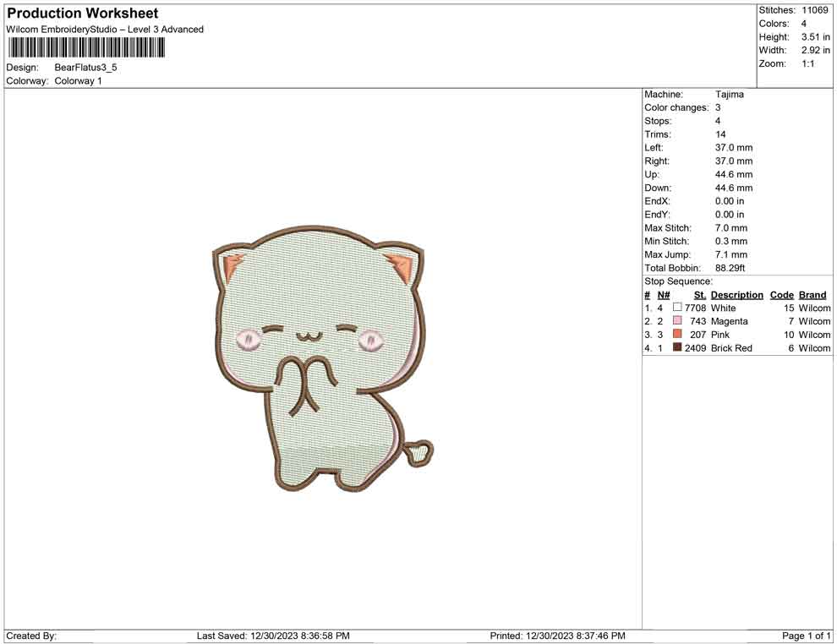Click the 'N#' column header
Viewport: 837px width, 644px height.
(x=664, y=295)
